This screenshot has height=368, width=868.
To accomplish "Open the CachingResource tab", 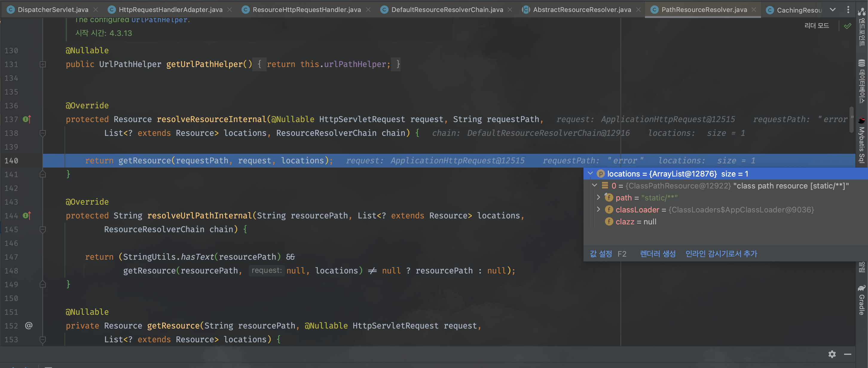I will pyautogui.click(x=794, y=10).
